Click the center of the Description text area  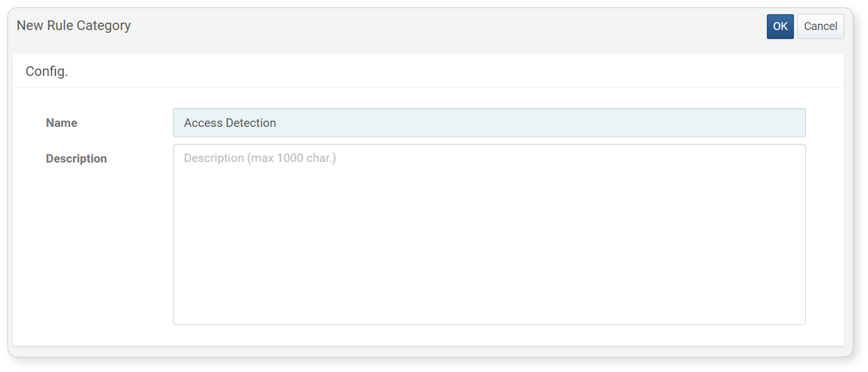point(489,235)
